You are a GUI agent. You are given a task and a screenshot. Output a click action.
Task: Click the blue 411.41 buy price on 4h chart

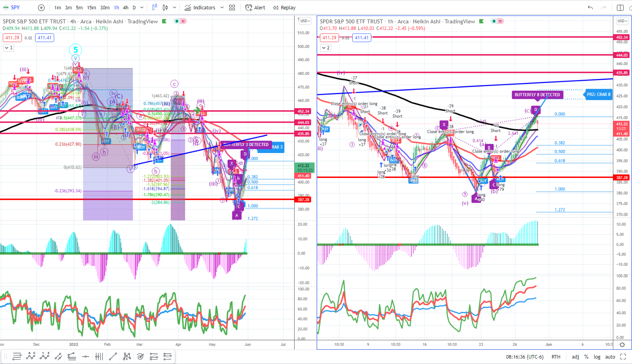point(44,38)
